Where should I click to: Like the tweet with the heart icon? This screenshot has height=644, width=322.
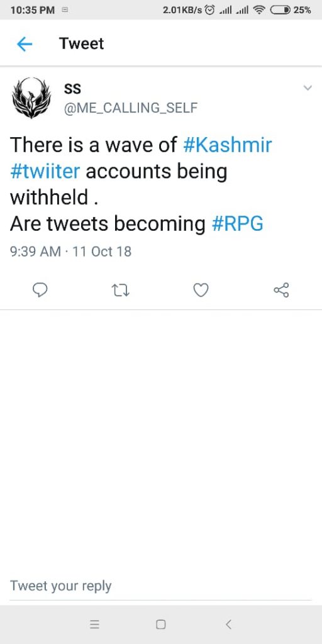(x=201, y=291)
